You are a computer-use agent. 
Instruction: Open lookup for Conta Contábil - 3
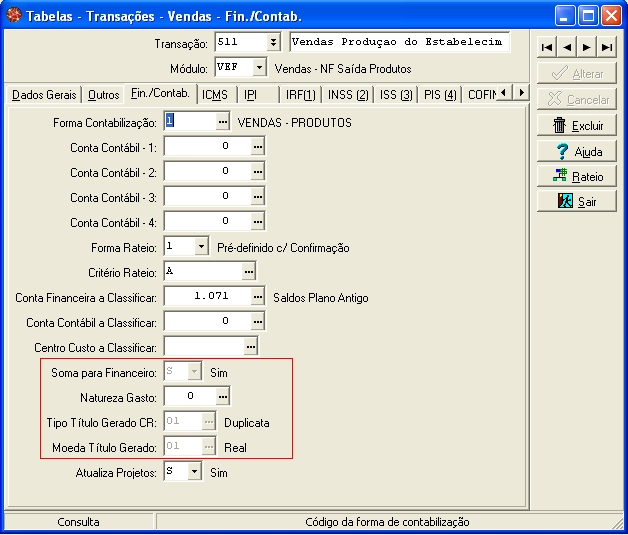click(x=258, y=197)
